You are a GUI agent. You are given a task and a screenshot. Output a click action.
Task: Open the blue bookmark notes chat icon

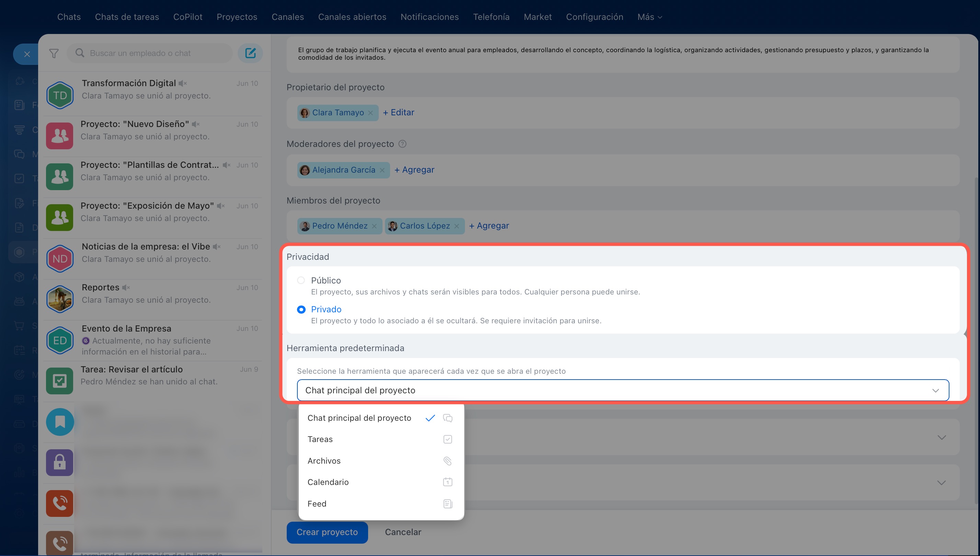[x=60, y=422]
